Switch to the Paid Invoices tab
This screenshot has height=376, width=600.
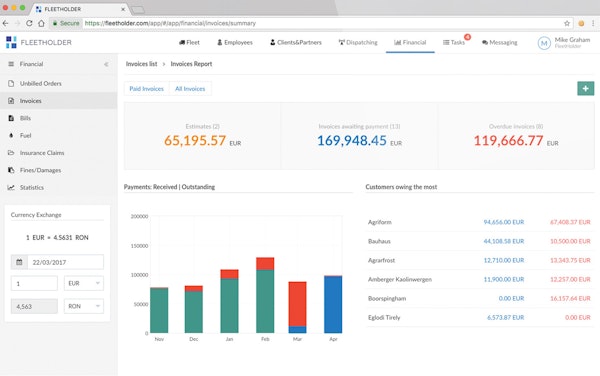(x=147, y=89)
